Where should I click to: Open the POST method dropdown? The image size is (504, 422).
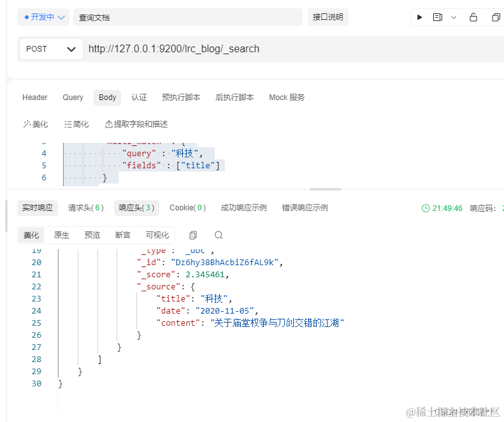(51, 49)
